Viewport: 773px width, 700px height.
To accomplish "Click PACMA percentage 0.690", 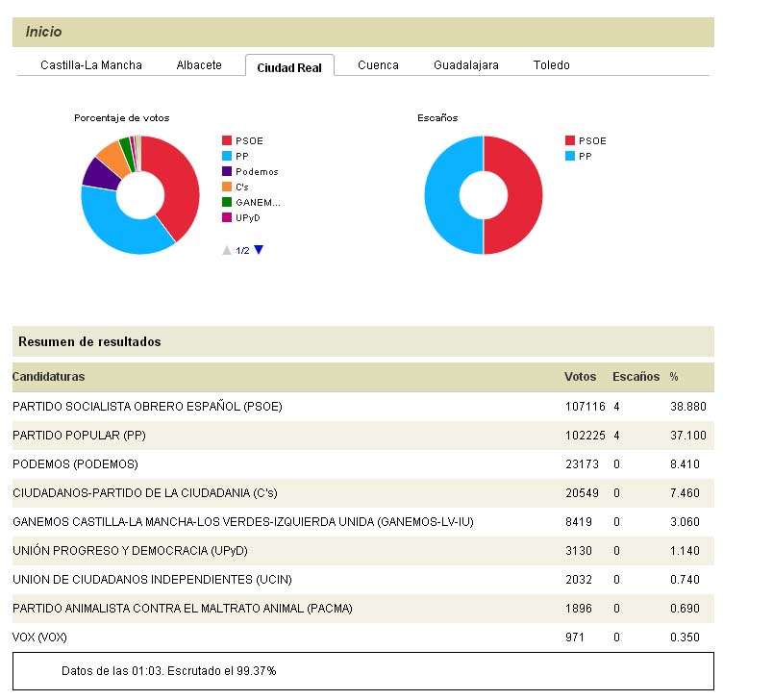I will 685,609.
